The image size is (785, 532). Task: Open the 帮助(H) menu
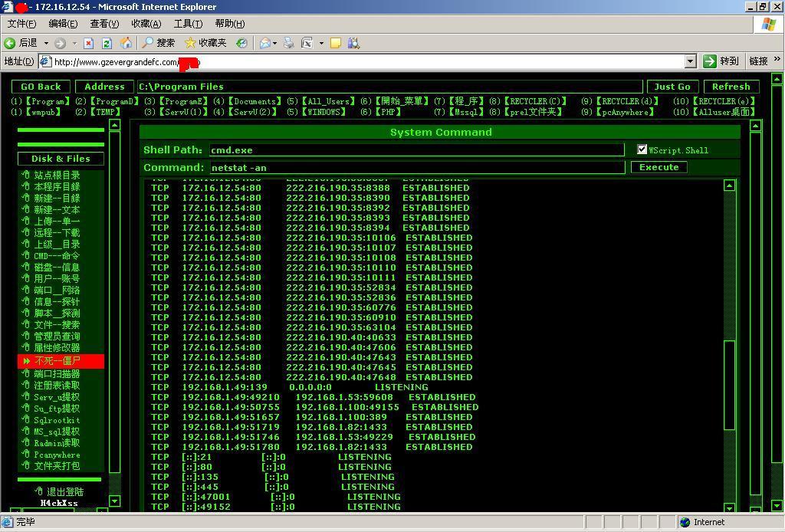(230, 24)
